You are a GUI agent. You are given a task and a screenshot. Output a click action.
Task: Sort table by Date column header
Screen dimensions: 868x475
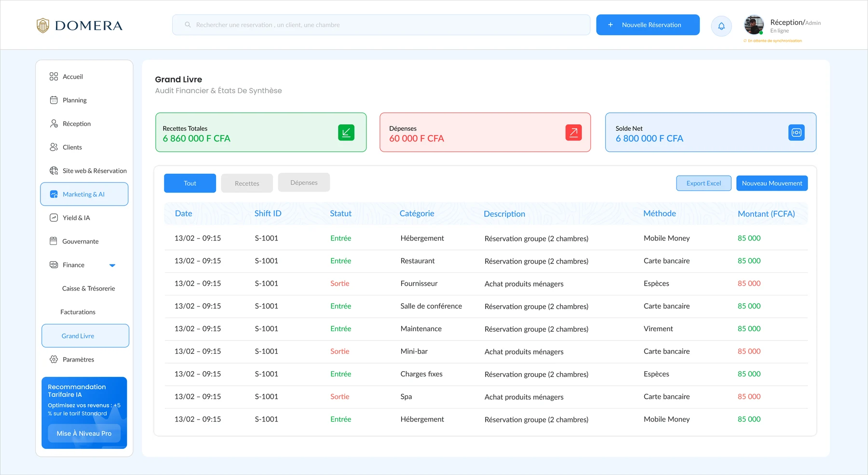184,213
